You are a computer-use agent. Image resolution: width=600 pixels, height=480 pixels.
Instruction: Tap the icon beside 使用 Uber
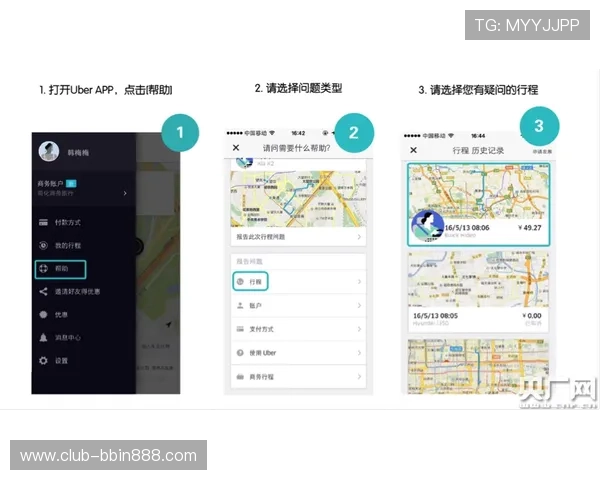(240, 353)
